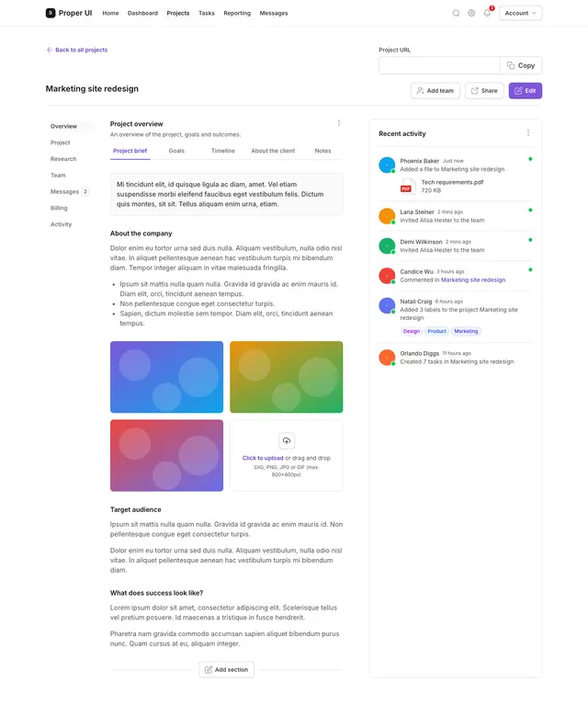Open Reporting in top navigation
The width and height of the screenshot is (588, 717).
point(237,13)
